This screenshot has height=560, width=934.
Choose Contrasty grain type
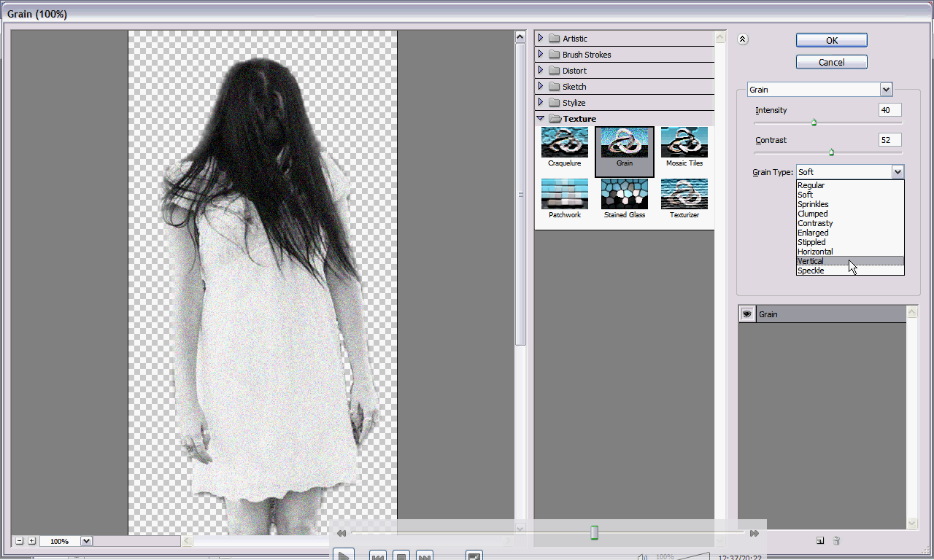coord(850,223)
